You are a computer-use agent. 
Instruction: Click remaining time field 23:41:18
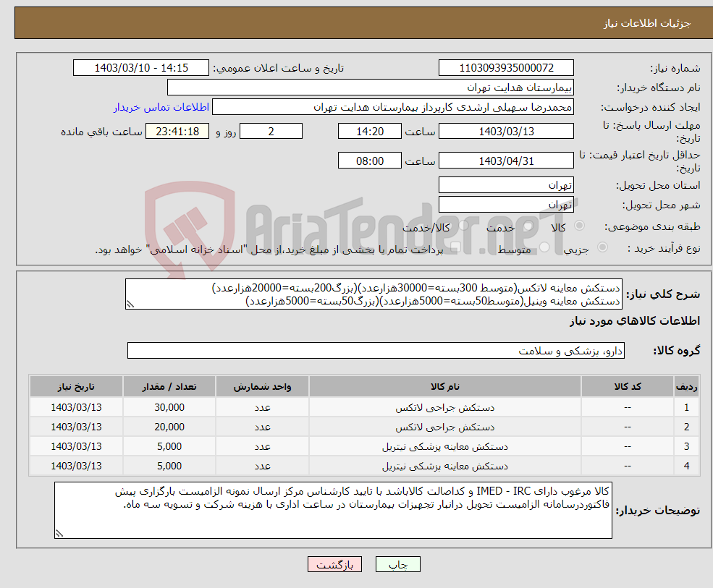coord(177,132)
